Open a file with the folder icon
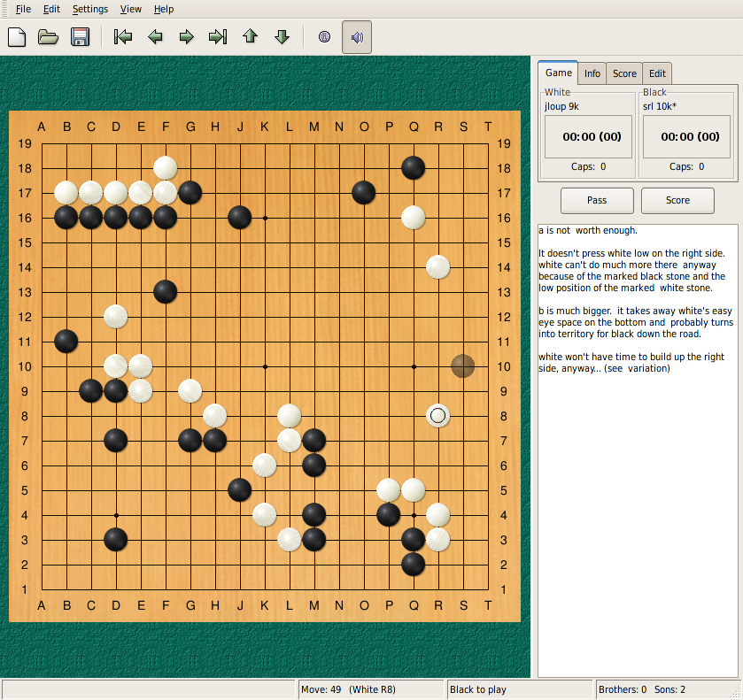This screenshot has width=743, height=700. pyautogui.click(x=49, y=37)
